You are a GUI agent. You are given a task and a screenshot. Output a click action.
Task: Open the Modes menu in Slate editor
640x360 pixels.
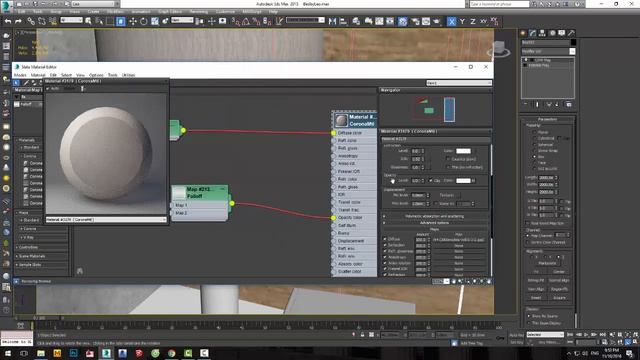[x=20, y=75]
